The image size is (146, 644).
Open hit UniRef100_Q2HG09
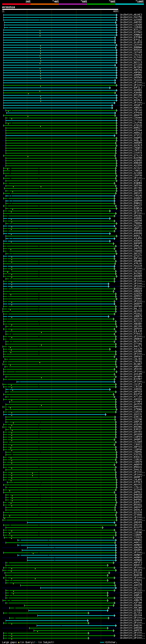(x=131, y=620)
